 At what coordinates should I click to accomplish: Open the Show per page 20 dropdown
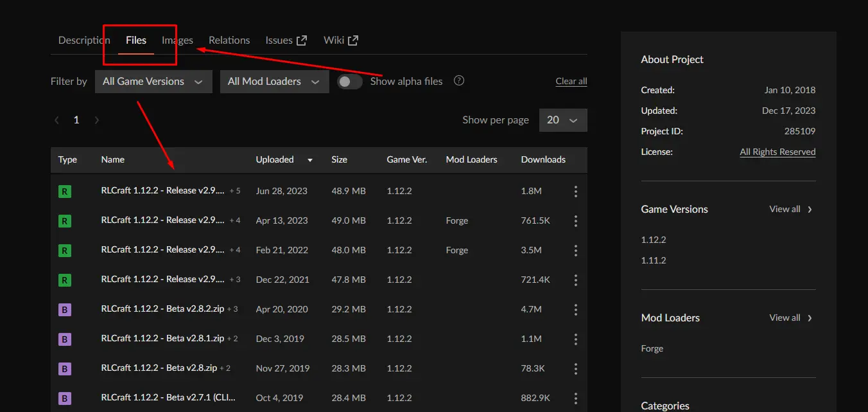[563, 120]
